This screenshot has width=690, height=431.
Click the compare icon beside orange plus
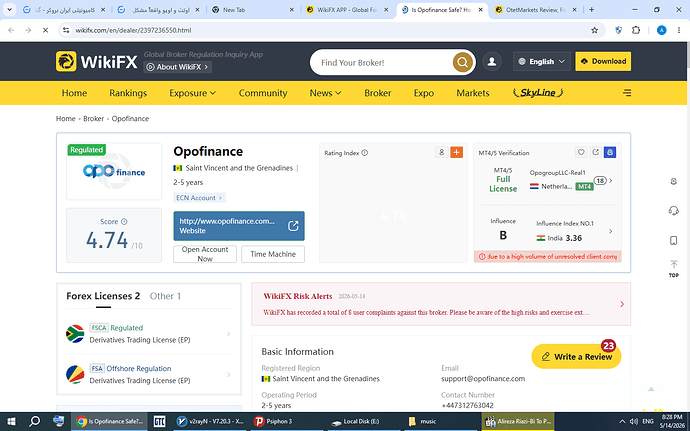[441, 152]
